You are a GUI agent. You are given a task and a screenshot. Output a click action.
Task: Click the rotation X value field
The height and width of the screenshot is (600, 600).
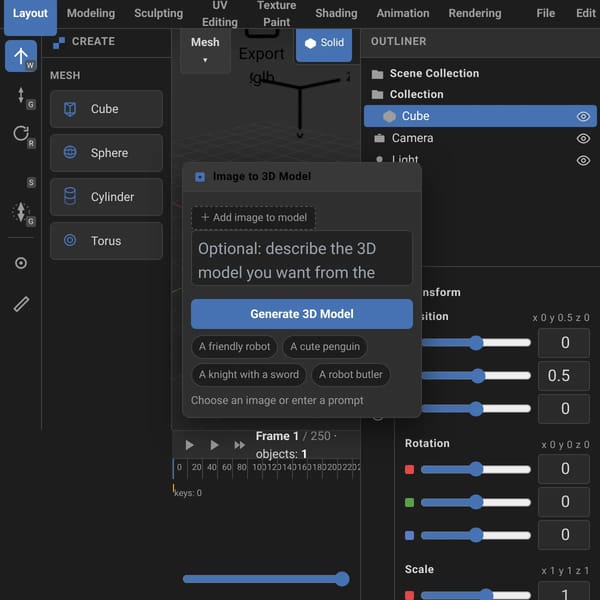pos(564,469)
